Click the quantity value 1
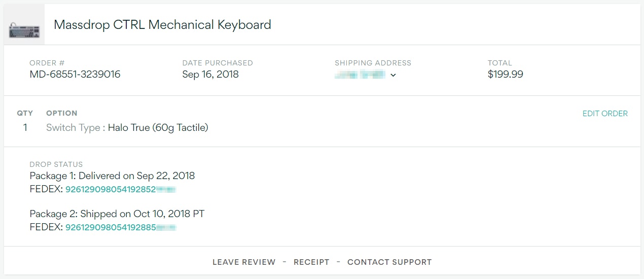 [x=25, y=128]
